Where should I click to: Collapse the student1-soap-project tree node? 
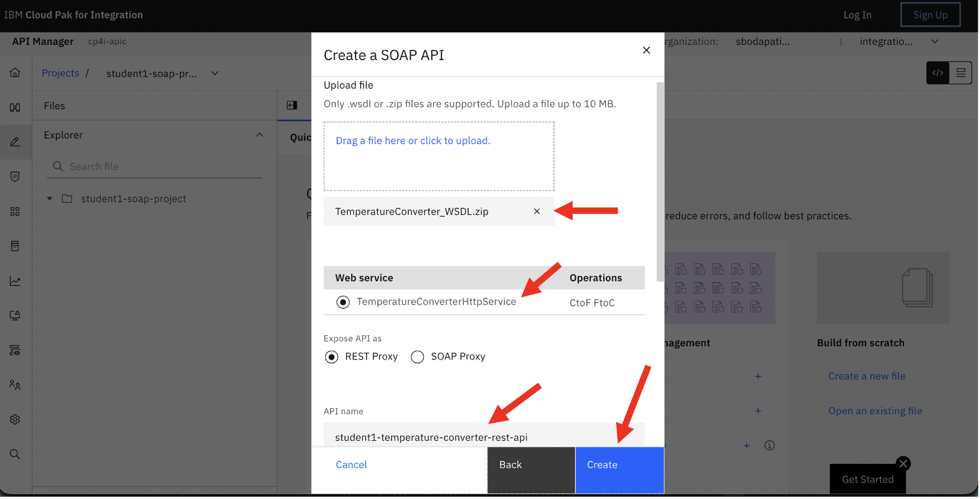(50, 199)
